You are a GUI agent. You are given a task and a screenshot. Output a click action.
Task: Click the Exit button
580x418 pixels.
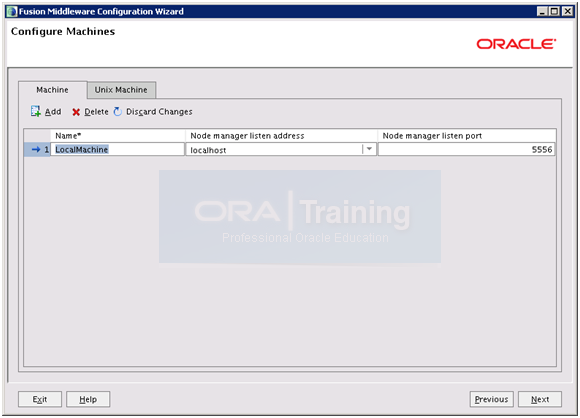(x=40, y=399)
